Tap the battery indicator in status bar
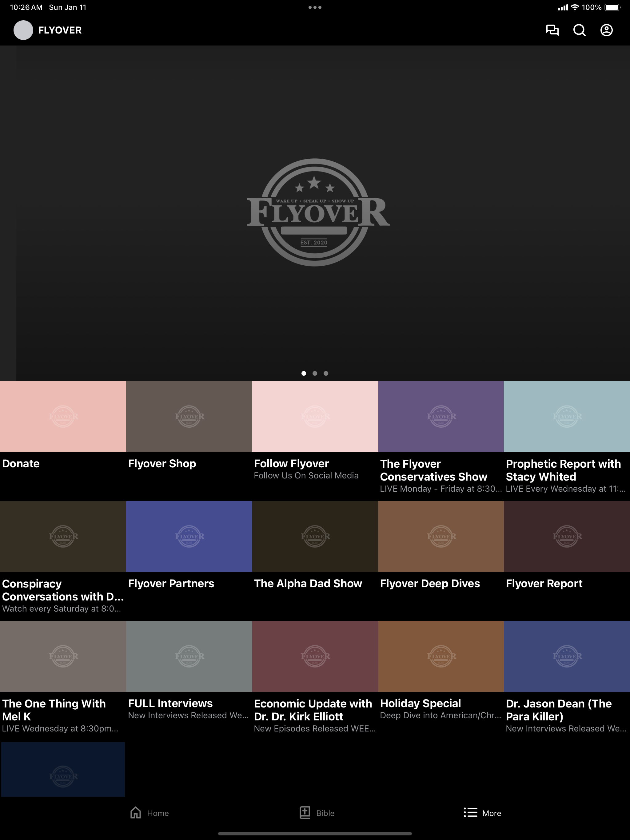 coord(612,7)
